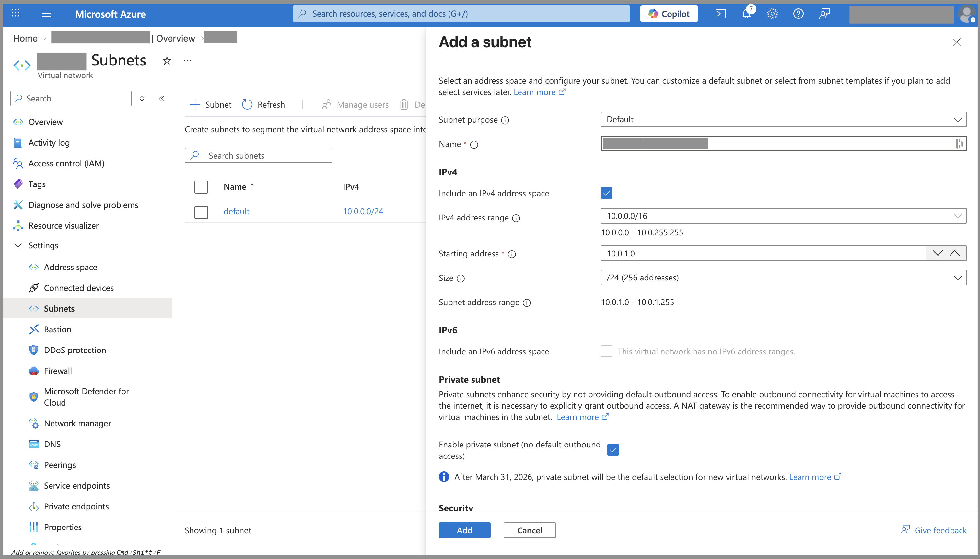Open the Azure portal hamburger menu
The width and height of the screenshot is (980, 559).
click(x=47, y=14)
